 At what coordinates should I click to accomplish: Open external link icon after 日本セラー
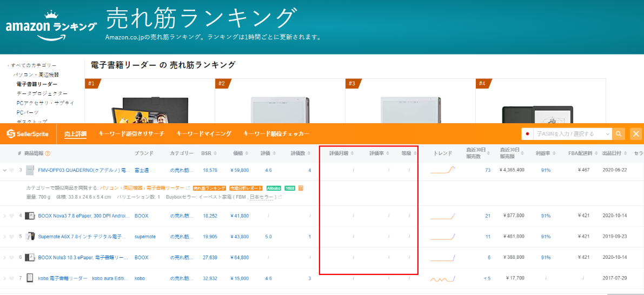(280, 197)
